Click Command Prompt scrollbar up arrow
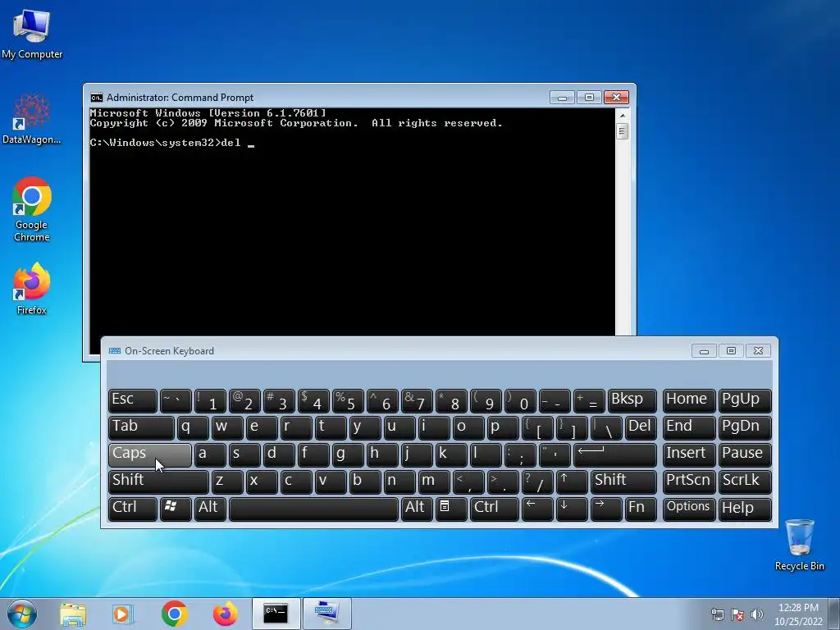Image resolution: width=840 pixels, height=630 pixels. point(622,115)
